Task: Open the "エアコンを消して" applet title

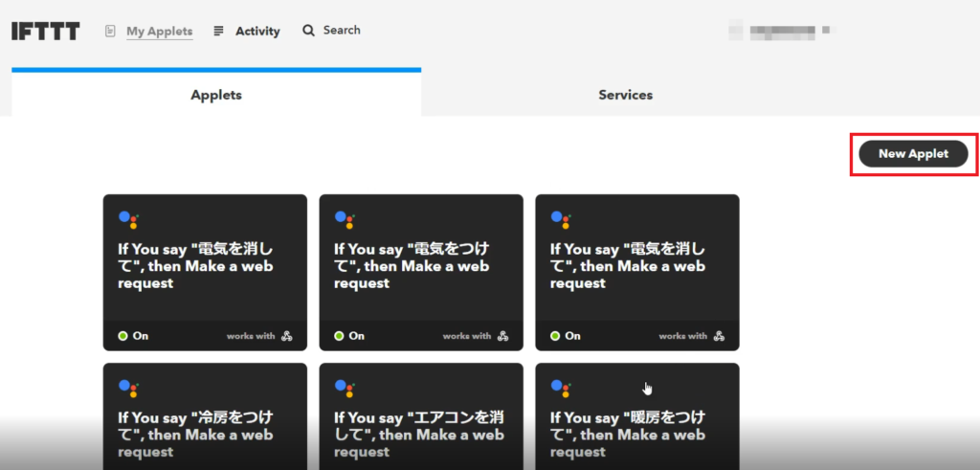Action: 419,434
